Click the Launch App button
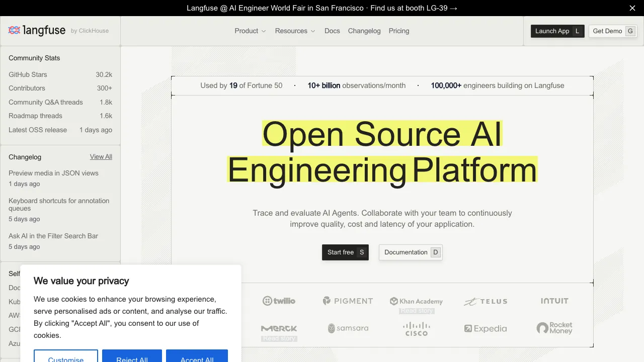 coord(557,31)
